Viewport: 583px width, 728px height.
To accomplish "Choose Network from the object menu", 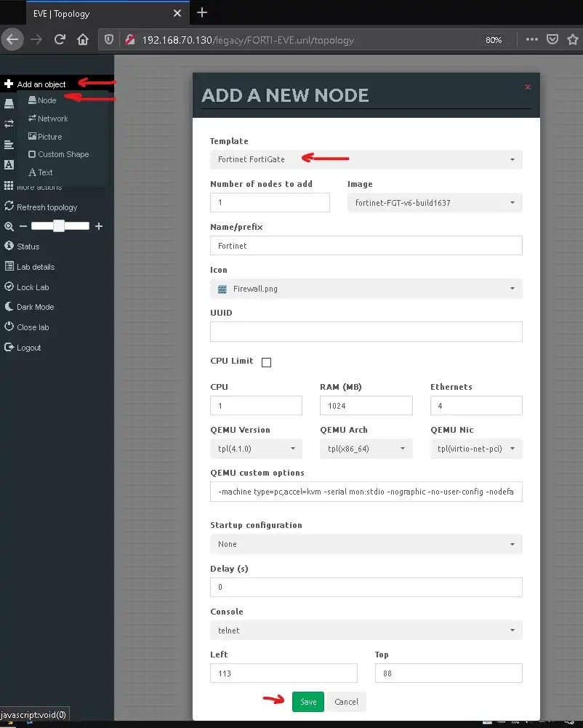I will [48, 119].
